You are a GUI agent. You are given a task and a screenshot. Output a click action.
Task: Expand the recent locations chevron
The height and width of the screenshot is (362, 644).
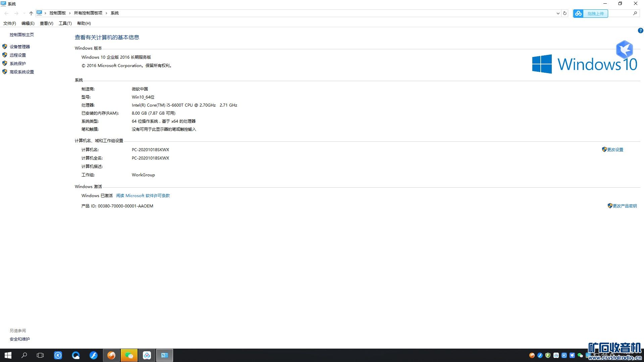(x=24, y=13)
